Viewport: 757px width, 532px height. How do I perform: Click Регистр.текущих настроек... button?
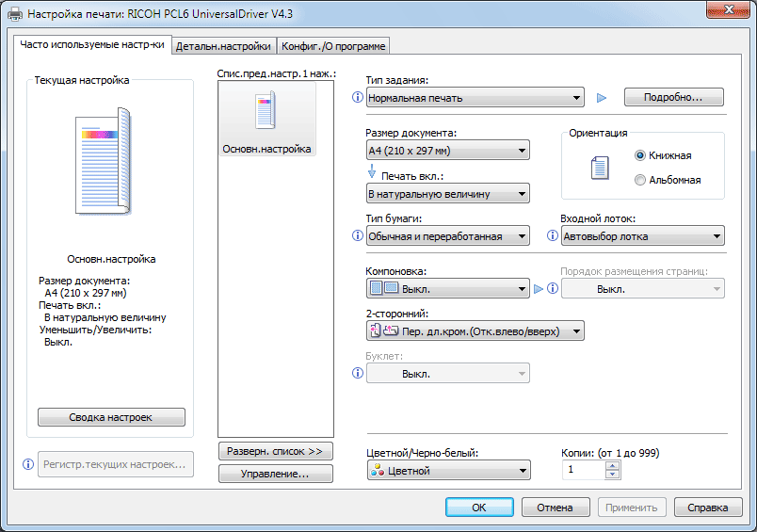click(x=116, y=464)
